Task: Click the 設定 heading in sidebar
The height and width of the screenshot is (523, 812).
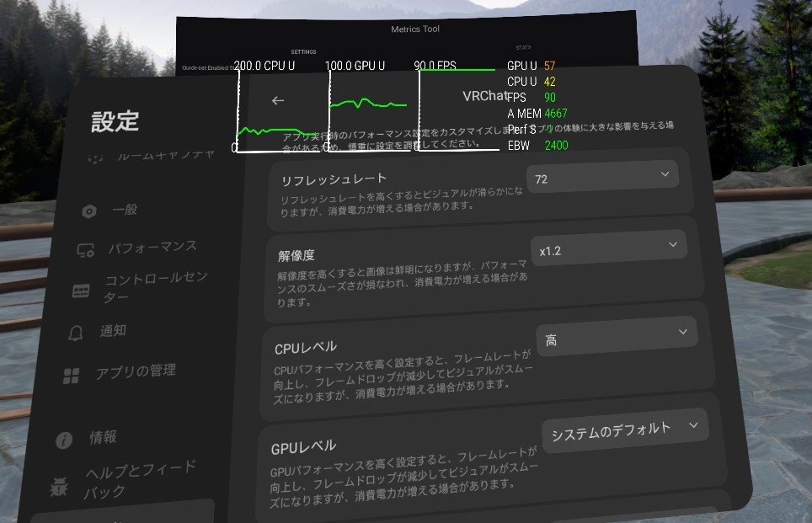Action: pos(115,121)
